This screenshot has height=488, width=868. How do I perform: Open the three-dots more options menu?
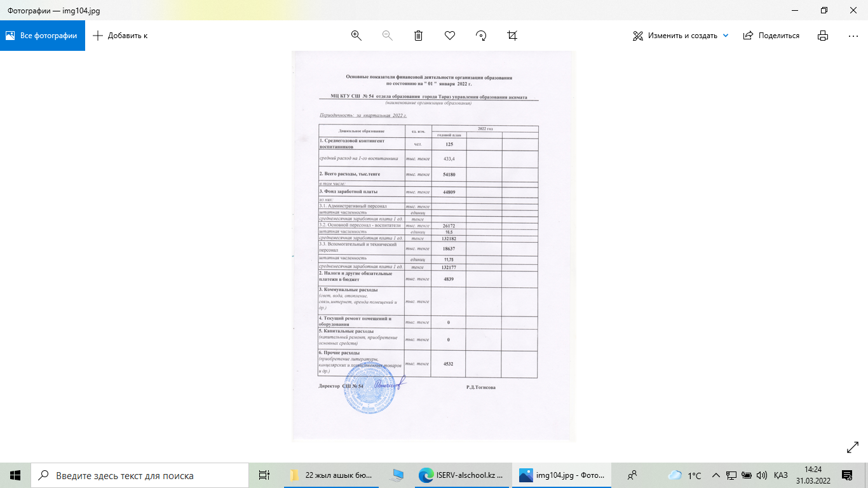853,36
